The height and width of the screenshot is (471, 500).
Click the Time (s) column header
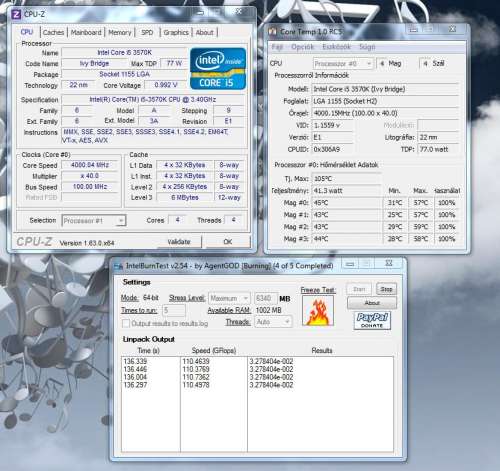pos(148,351)
